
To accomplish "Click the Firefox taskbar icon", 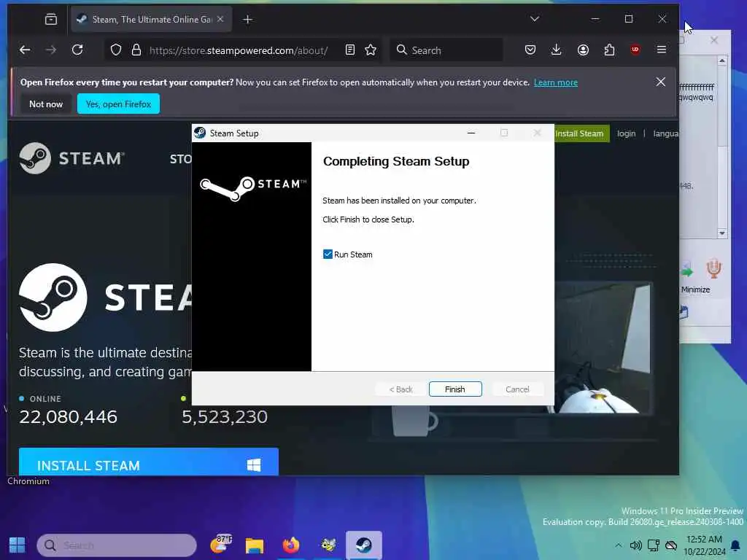I will click(290, 545).
